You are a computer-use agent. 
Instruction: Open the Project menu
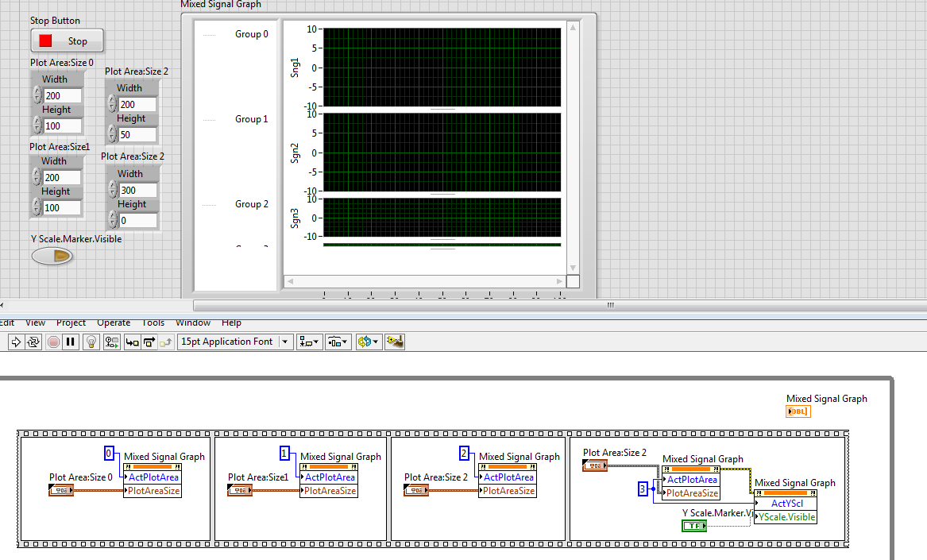pos(71,322)
